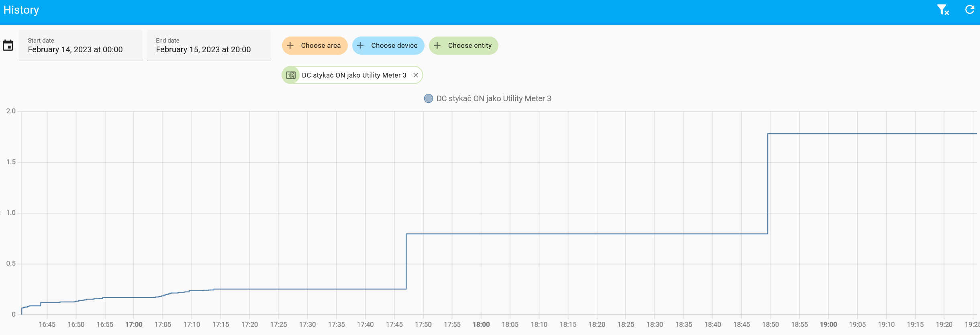Viewport: 980px width, 335px height.
Task: Click the History page title
Action: (x=21, y=10)
